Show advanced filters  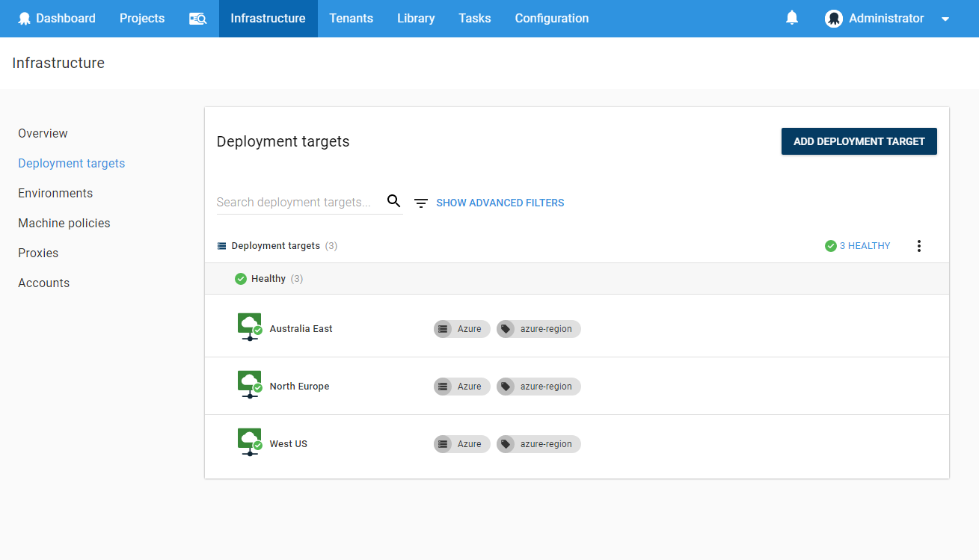(x=500, y=203)
